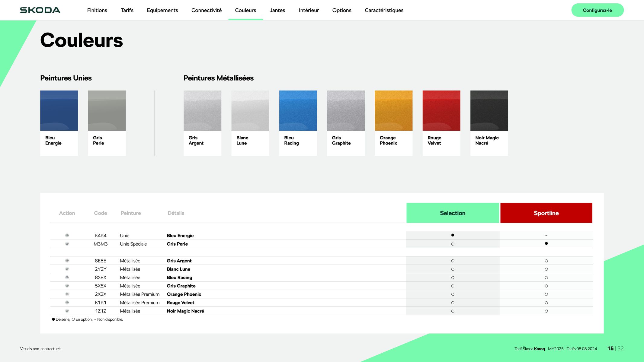
Task: Toggle the Bleu Energie radio button
Action: pos(452,235)
